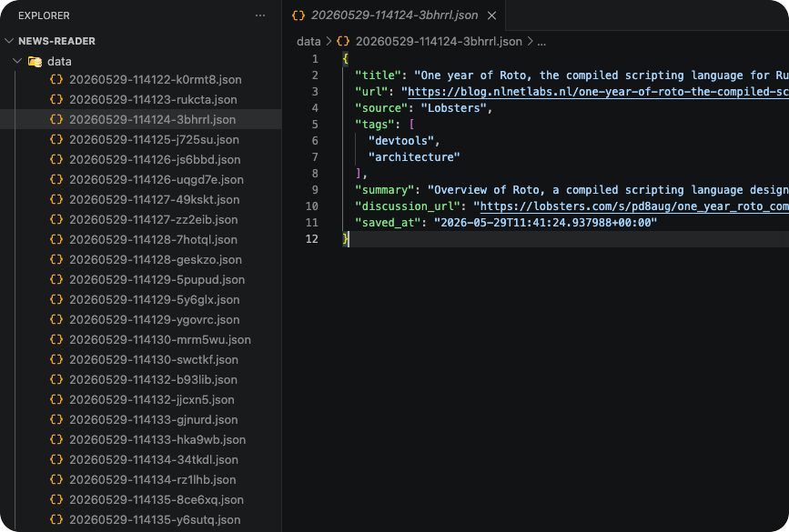This screenshot has width=789, height=532.
Task: Open 20260529-114126-uqgd7e.json file
Action: pos(141,179)
